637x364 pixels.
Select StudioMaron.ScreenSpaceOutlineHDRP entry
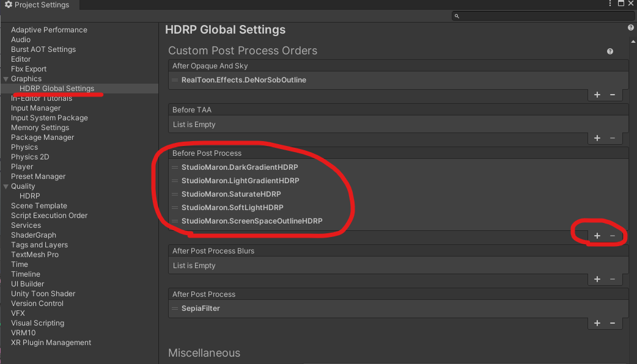coord(251,221)
